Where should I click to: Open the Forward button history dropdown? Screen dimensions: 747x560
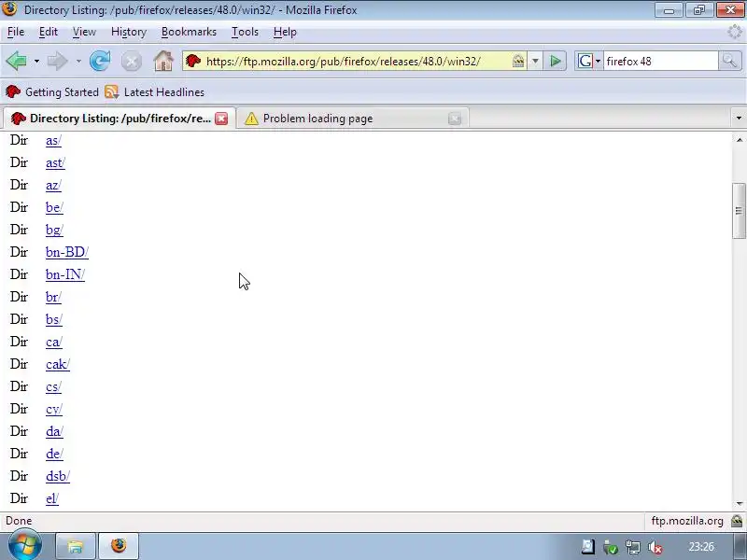[x=78, y=62]
